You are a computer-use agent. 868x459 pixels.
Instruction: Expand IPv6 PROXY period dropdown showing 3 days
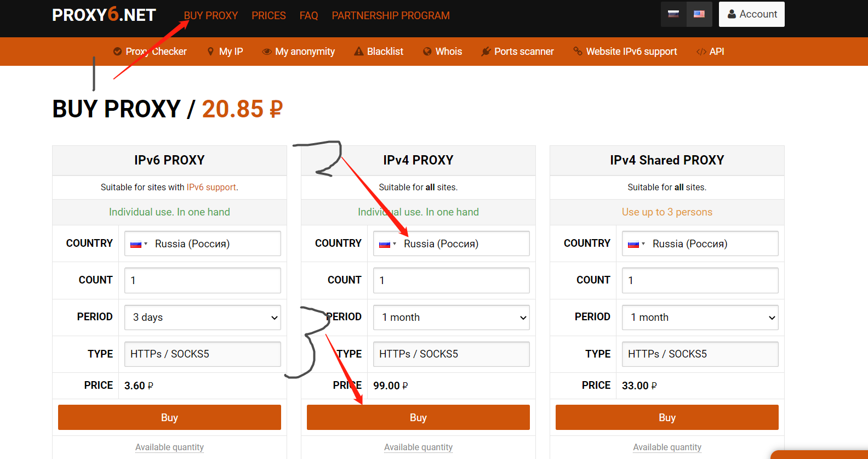[x=203, y=318]
